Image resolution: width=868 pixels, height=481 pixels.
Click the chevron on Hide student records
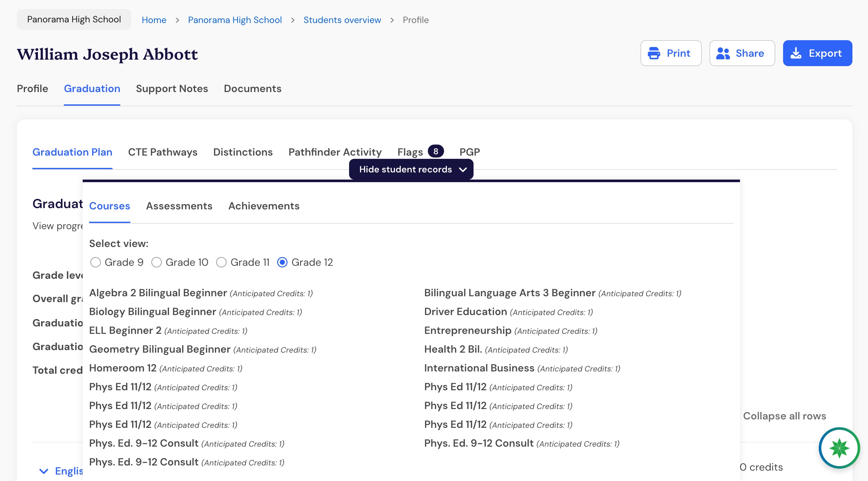click(x=463, y=170)
